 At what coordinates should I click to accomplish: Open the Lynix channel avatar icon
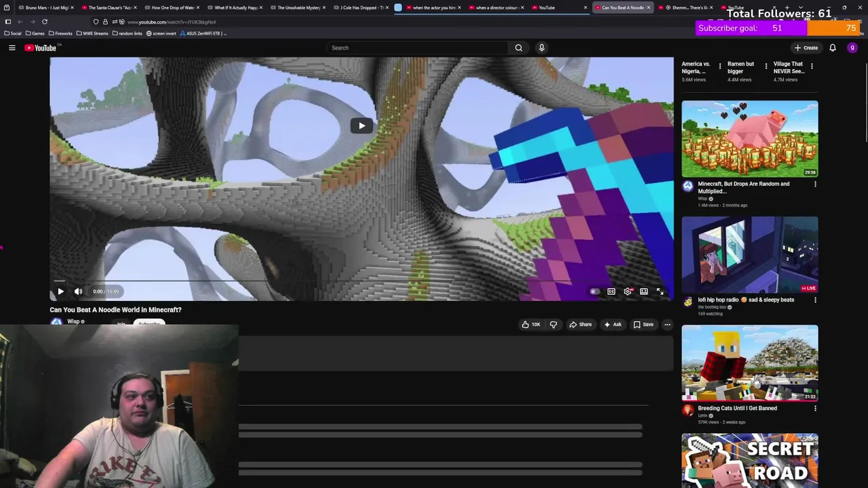(x=688, y=410)
